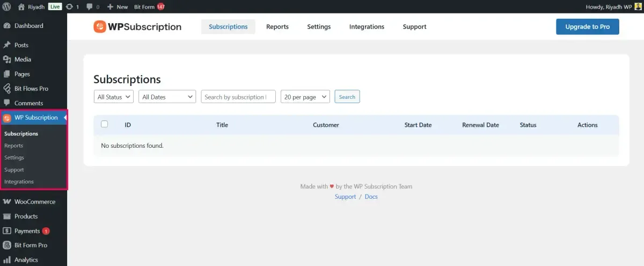Click the Bit Form admin bar item
This screenshot has height=266, width=644.
pyautogui.click(x=144, y=6)
